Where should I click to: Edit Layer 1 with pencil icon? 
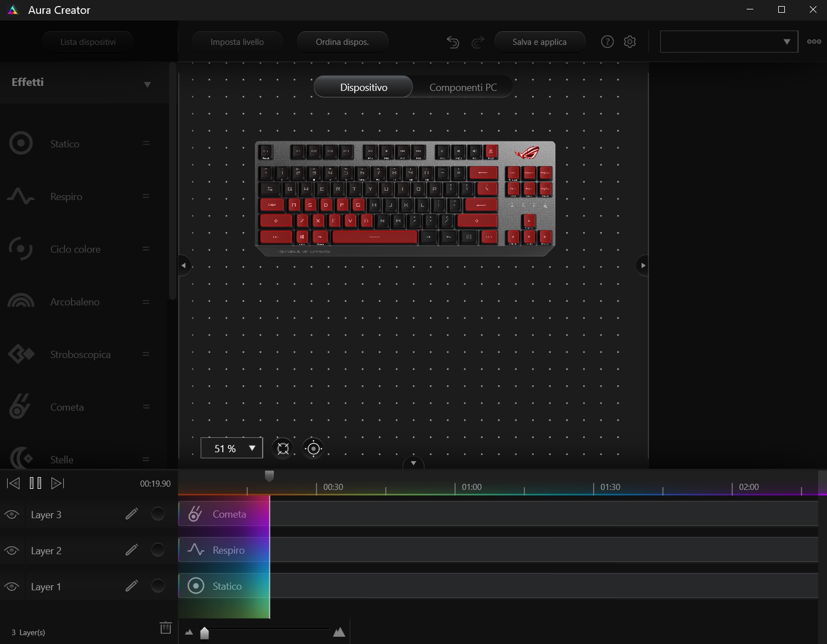pyautogui.click(x=131, y=586)
